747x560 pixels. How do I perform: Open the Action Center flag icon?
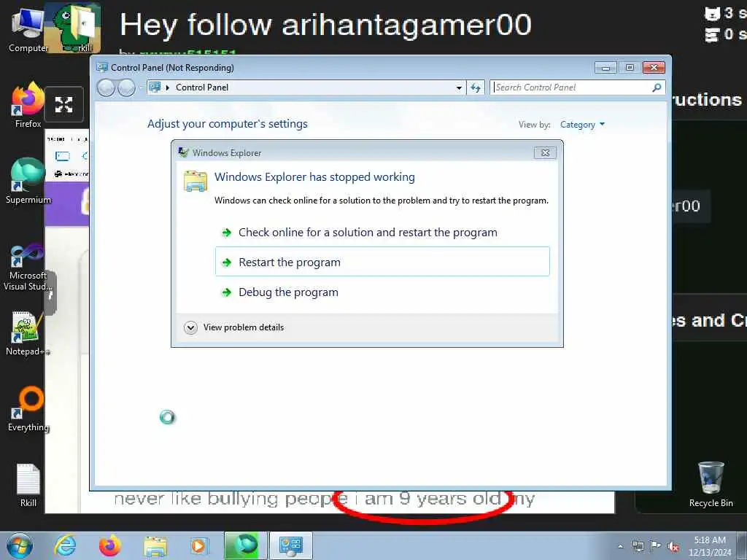[656, 546]
